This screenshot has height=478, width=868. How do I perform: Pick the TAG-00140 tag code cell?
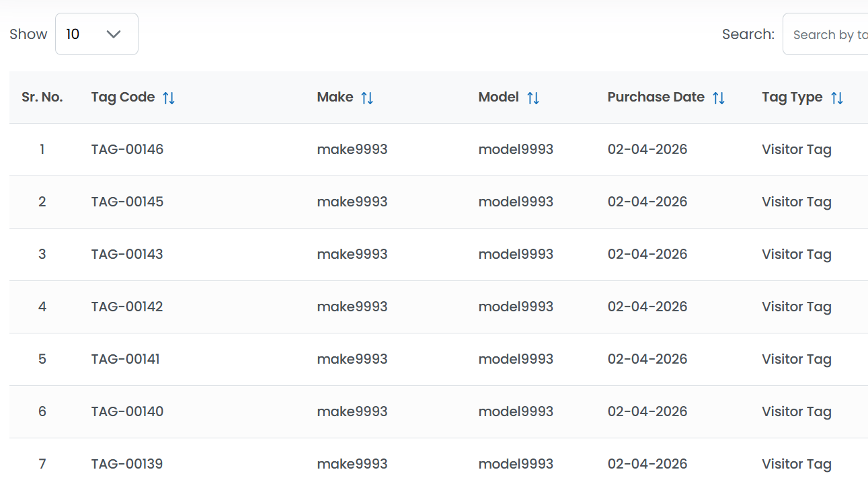pyautogui.click(x=127, y=411)
